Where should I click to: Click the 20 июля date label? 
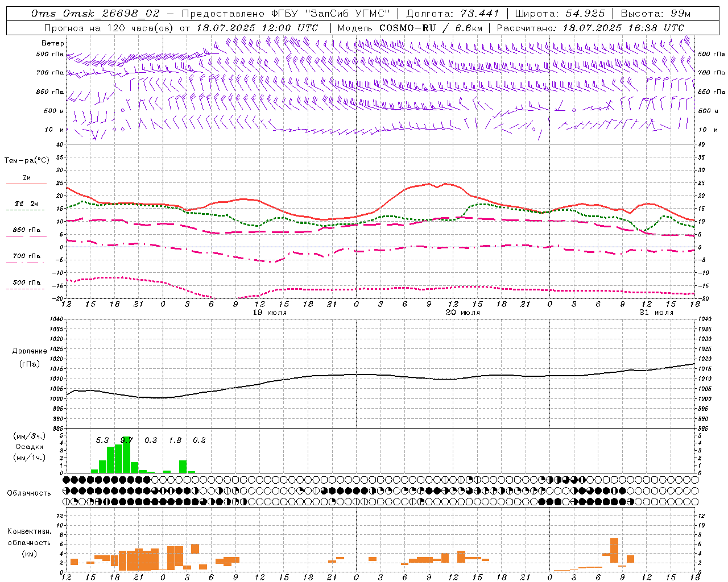pos(463,313)
